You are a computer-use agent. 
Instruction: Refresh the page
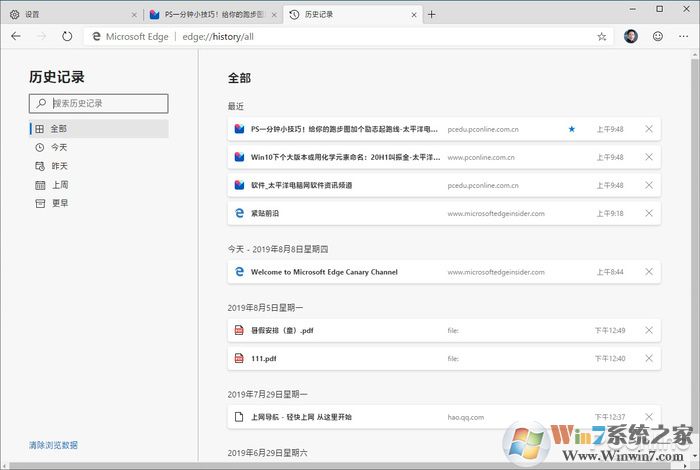point(67,36)
